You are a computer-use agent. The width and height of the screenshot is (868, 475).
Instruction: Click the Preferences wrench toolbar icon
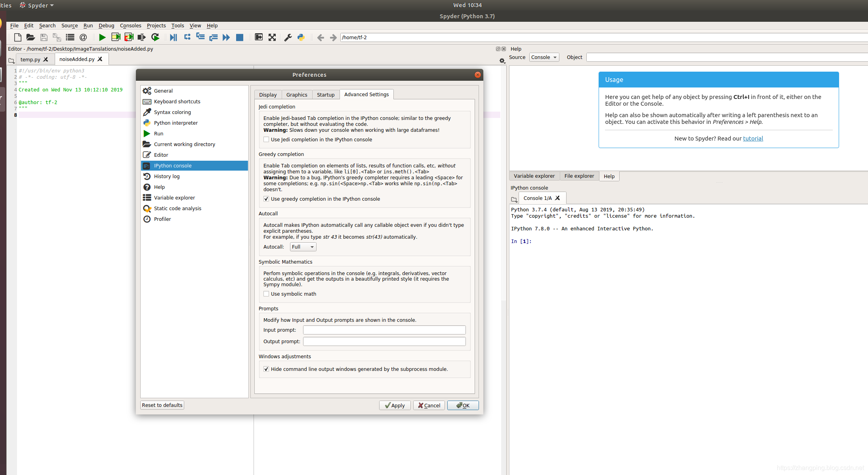288,37
